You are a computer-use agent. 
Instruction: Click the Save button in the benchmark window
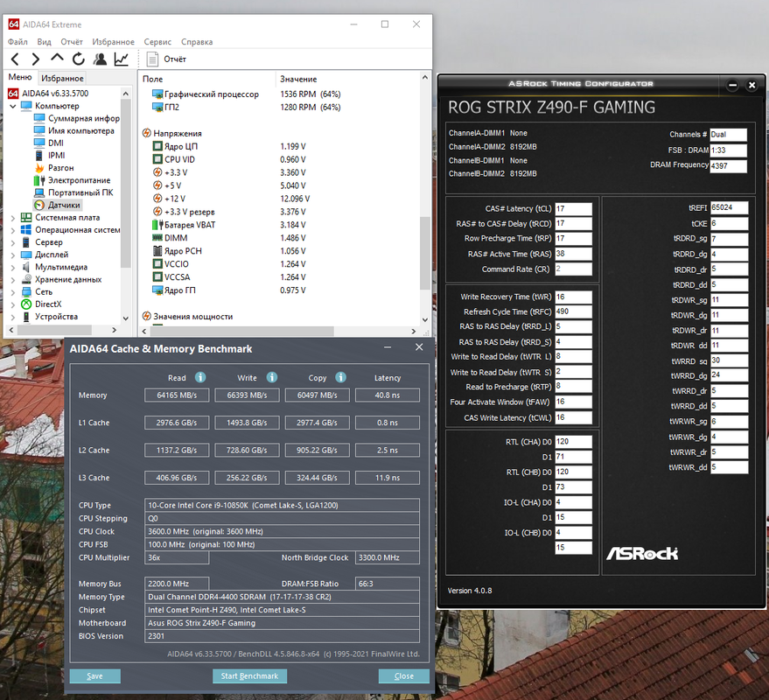point(94,676)
